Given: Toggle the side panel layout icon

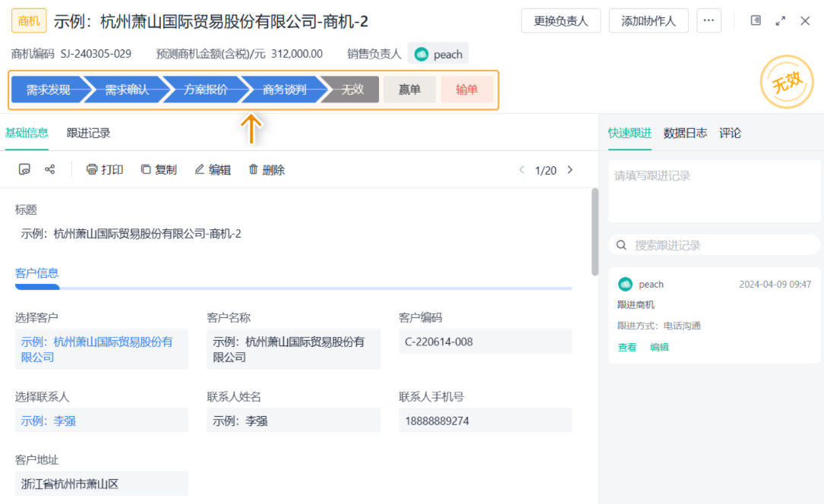Looking at the screenshot, I should point(756,20).
